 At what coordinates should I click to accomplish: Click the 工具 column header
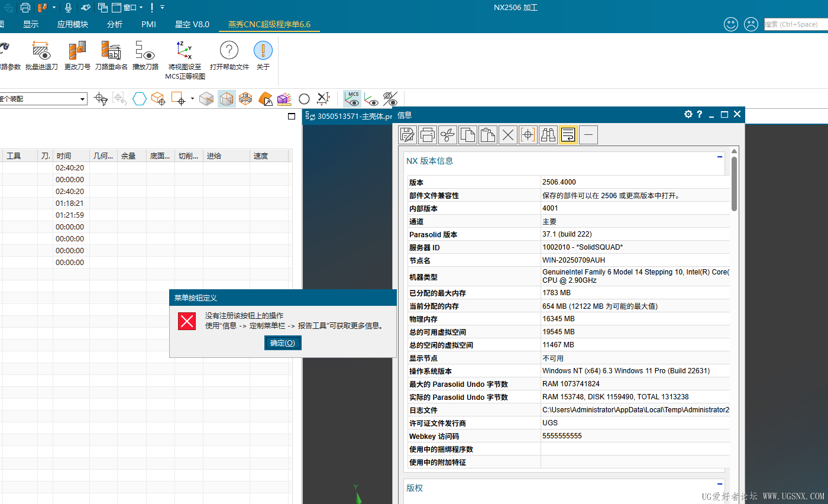tap(21, 156)
